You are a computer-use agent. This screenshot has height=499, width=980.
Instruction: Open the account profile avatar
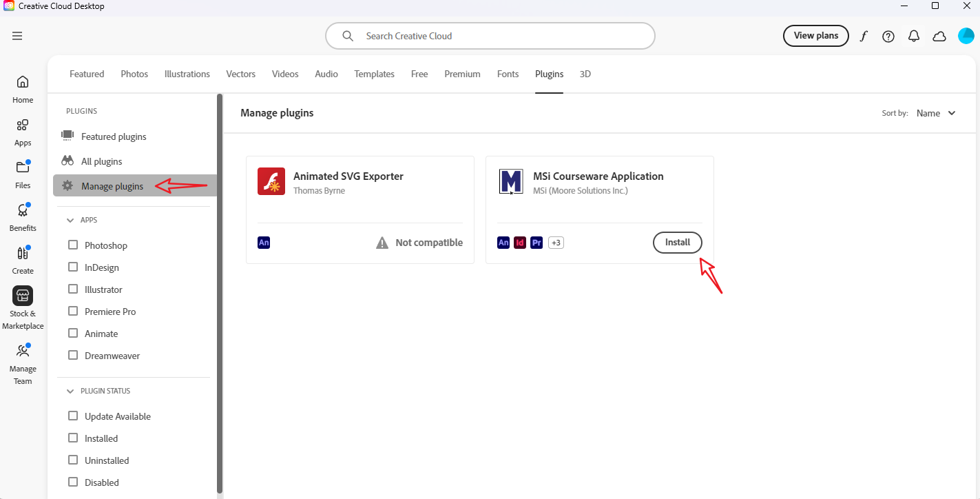pos(966,36)
